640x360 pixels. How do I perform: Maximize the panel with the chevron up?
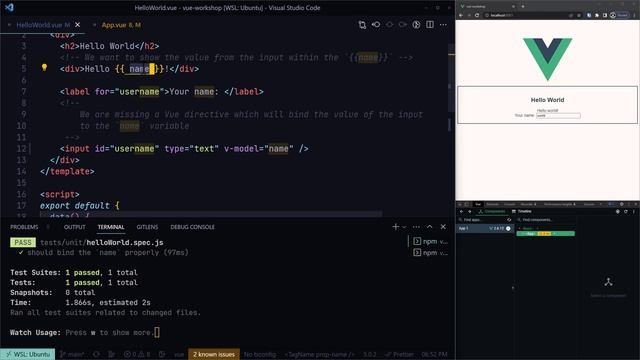coord(430,227)
